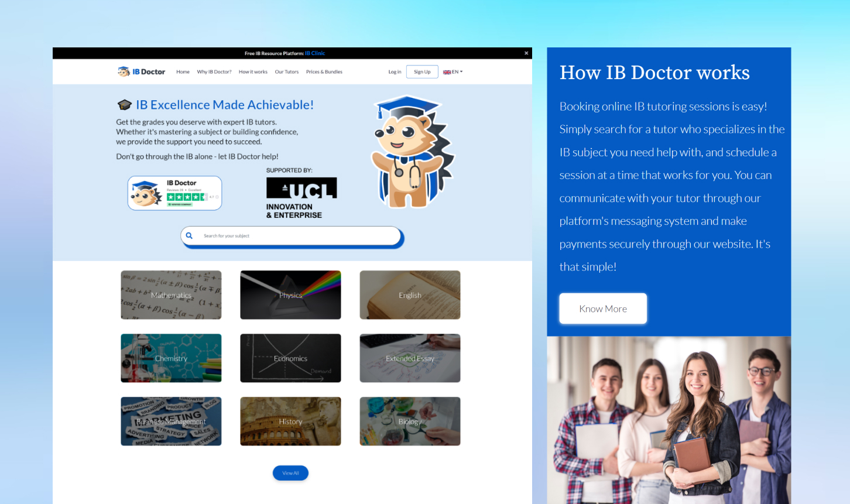Viewport: 850px width, 504px height.
Task: Select the Mathematics subject tile
Action: tap(171, 295)
